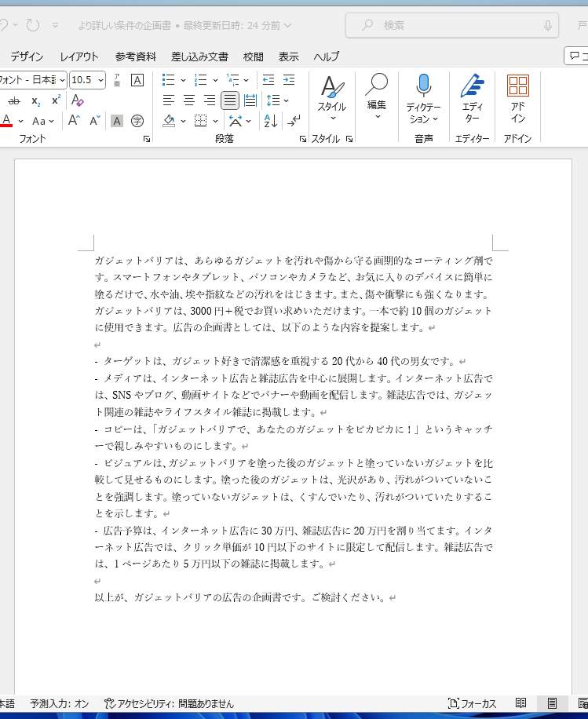Switch to the 参考資料 tab

pos(135,57)
